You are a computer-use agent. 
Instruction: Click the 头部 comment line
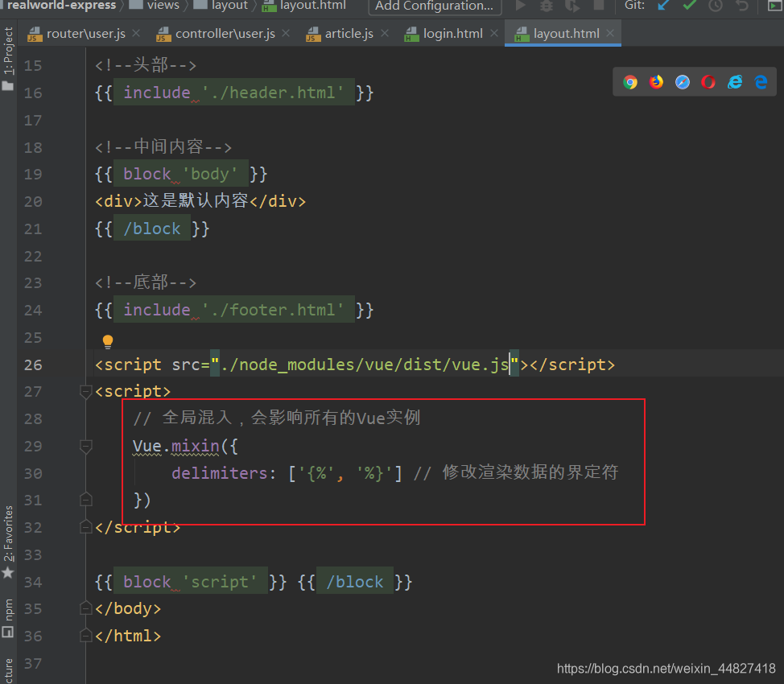coord(146,65)
